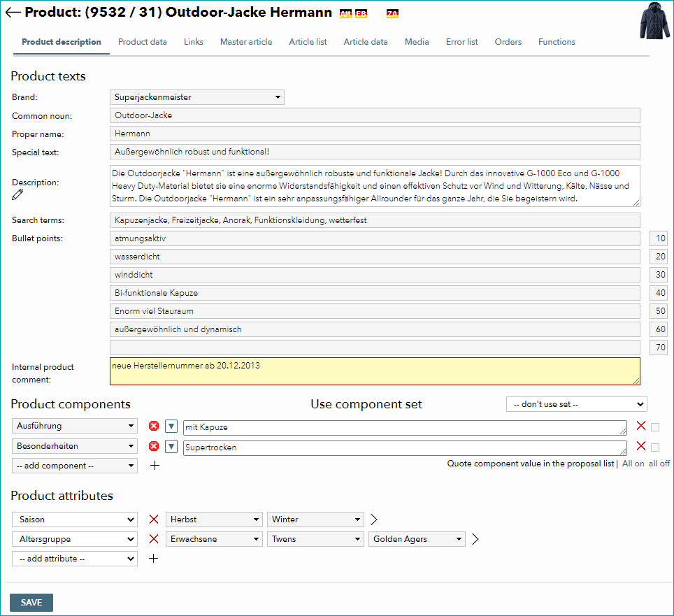Click plus icon to add attribute
The height and width of the screenshot is (616, 674).
coord(153,559)
